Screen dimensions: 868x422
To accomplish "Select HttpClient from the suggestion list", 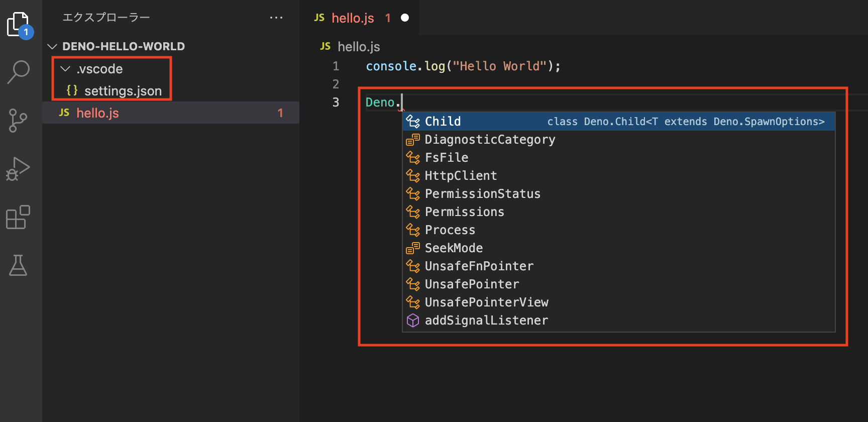I will [461, 176].
